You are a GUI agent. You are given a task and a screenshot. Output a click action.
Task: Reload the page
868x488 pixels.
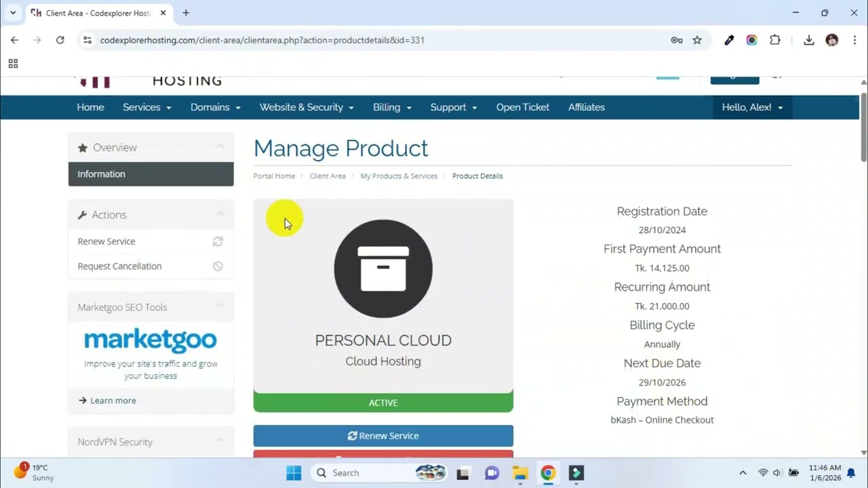[60, 40]
